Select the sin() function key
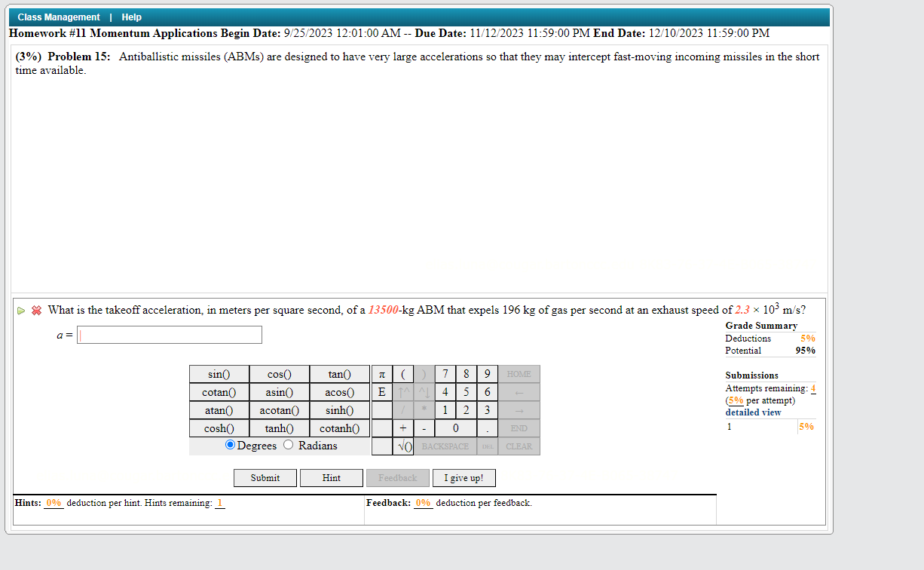The image size is (924, 570). (219, 373)
